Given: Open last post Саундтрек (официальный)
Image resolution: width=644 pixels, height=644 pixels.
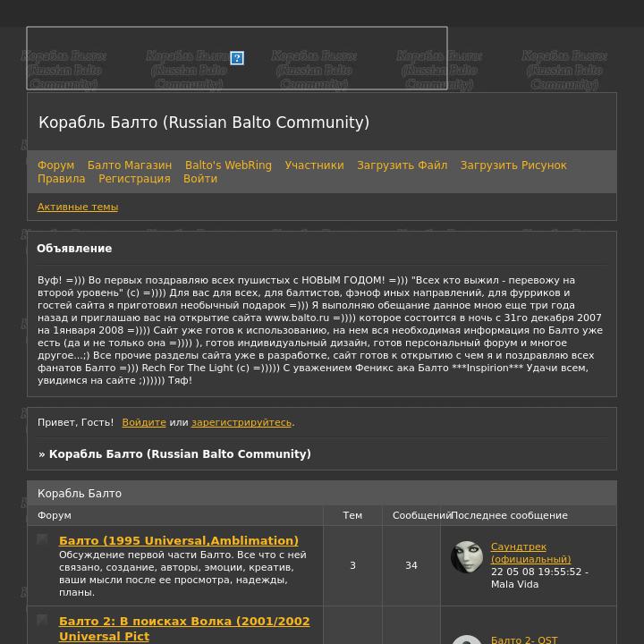Looking at the screenshot, I should pyautogui.click(x=530, y=553).
